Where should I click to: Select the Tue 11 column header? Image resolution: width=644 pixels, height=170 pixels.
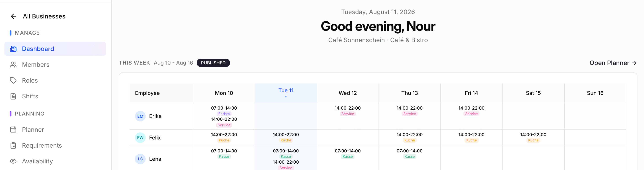[286, 93]
